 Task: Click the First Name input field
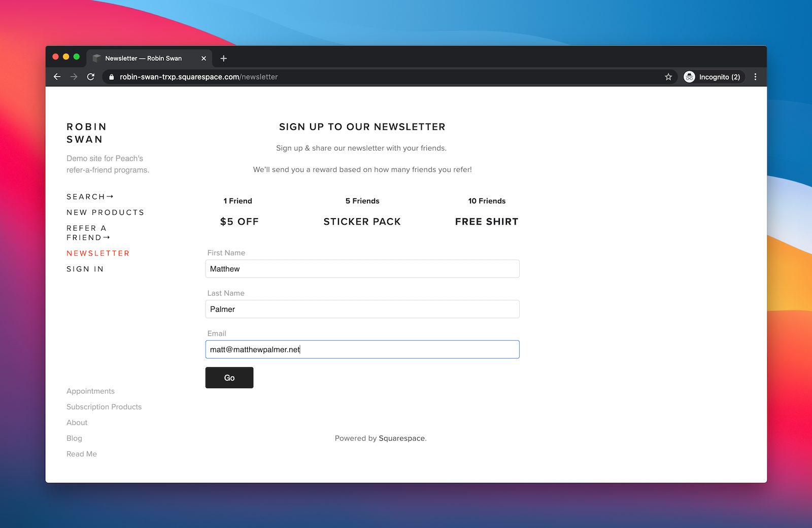[x=362, y=269]
